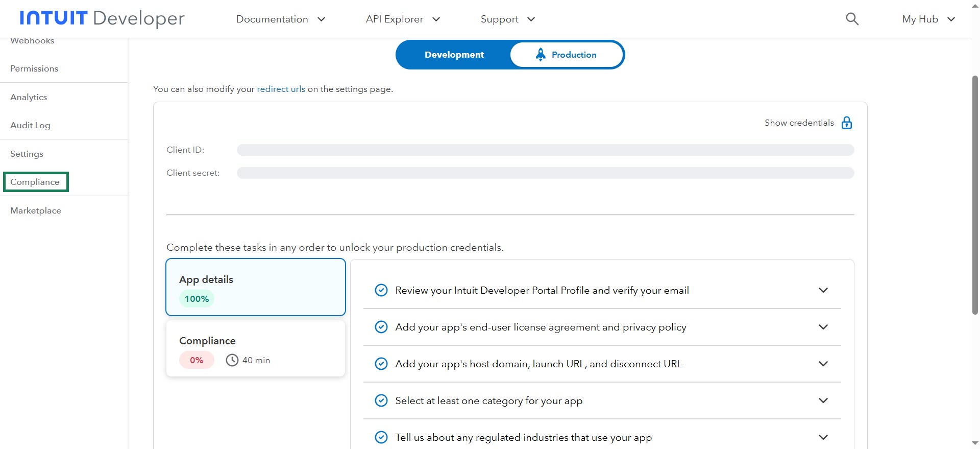Open Compliance in the sidebar

pyautogui.click(x=35, y=182)
